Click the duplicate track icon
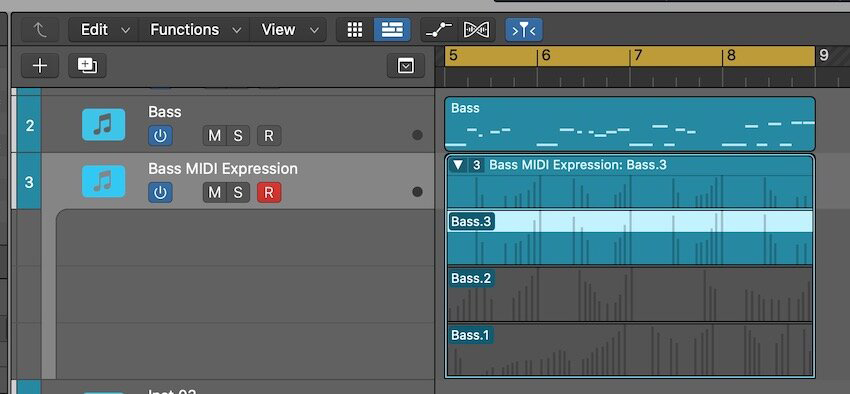The height and width of the screenshot is (394, 850). tap(87, 66)
